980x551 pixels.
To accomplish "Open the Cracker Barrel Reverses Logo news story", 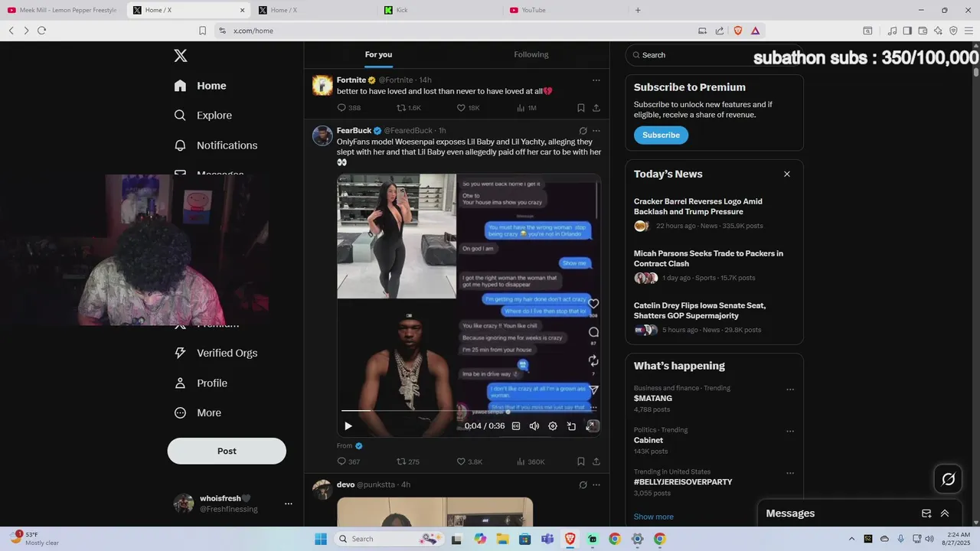I will 714,214.
